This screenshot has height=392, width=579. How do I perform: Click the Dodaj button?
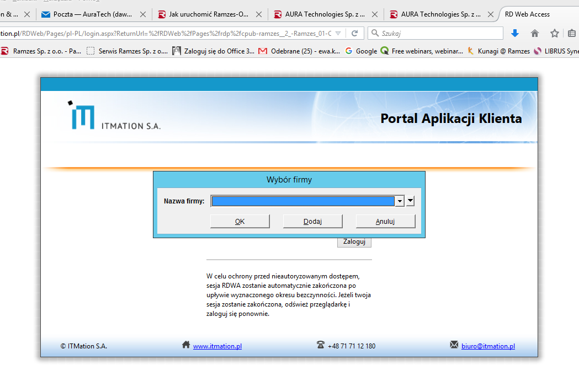click(x=312, y=221)
